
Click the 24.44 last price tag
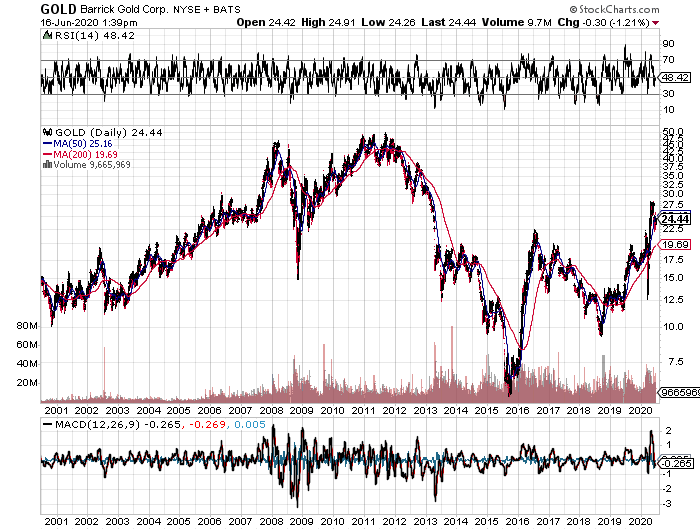pos(675,219)
